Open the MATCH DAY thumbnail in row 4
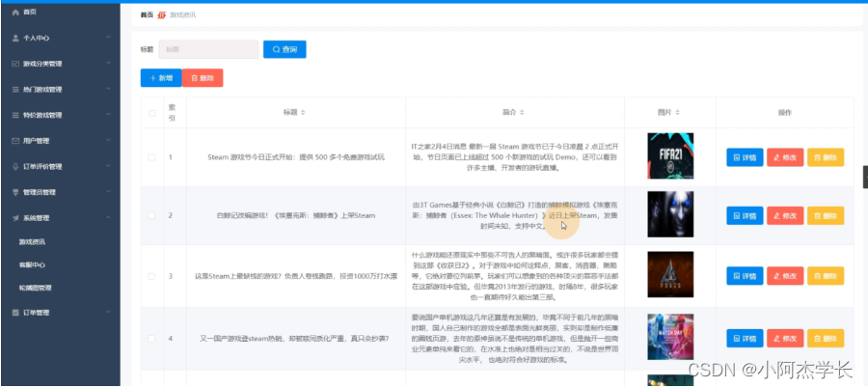868x388 pixels. [x=670, y=337]
